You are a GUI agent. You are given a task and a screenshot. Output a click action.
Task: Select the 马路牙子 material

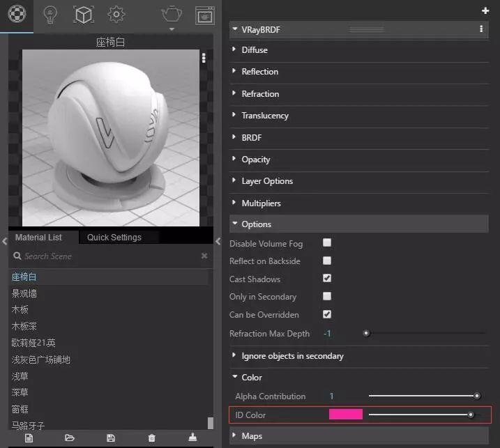click(28, 426)
